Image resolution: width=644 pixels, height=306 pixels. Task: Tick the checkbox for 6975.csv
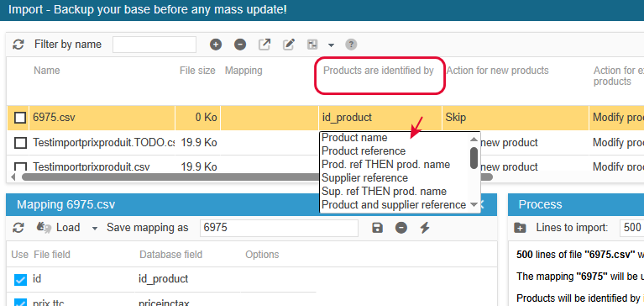click(20, 118)
